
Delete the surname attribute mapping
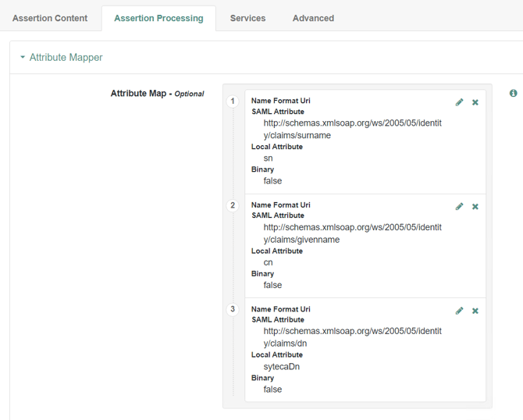pyautogui.click(x=475, y=102)
